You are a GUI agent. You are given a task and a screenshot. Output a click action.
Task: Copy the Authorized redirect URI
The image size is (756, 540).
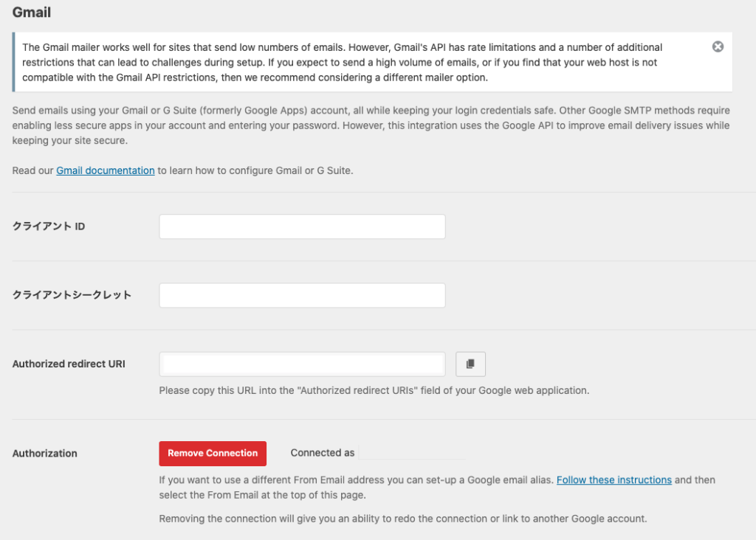coord(470,364)
